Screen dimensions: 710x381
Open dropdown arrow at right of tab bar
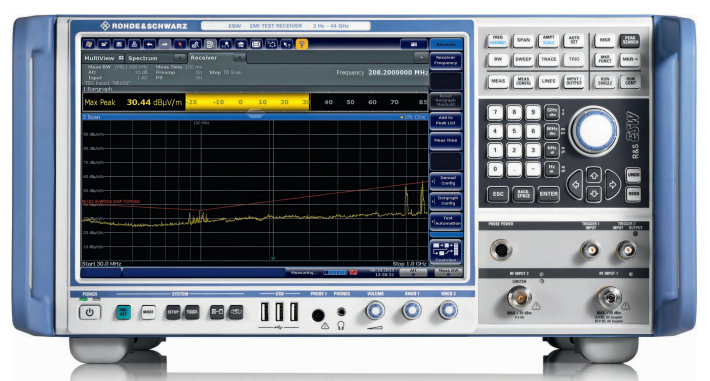pyautogui.click(x=421, y=58)
